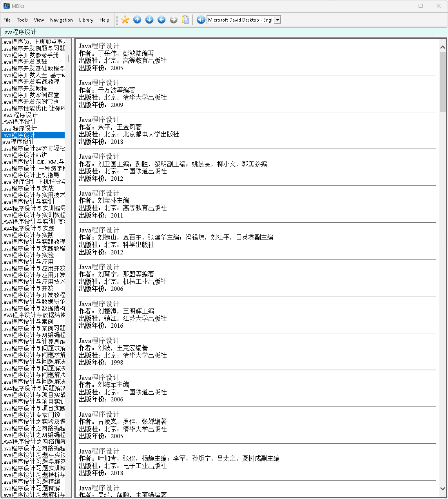448x499 pixels.
Task: Open the File menu
Action: pyautogui.click(x=7, y=20)
